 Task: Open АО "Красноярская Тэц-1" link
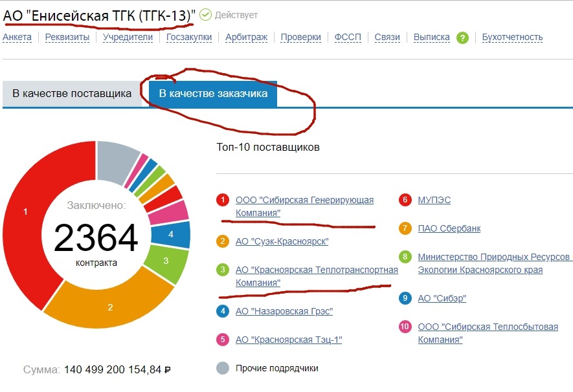(289, 340)
